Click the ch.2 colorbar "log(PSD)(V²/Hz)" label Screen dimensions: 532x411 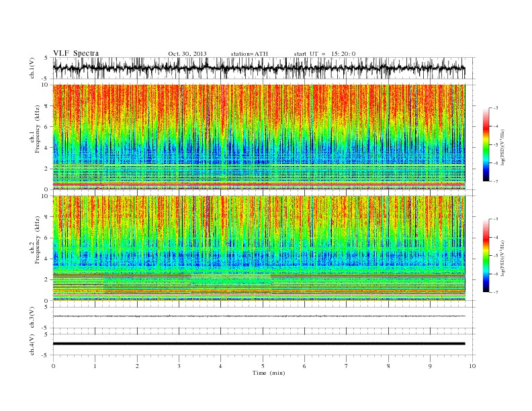click(502, 258)
